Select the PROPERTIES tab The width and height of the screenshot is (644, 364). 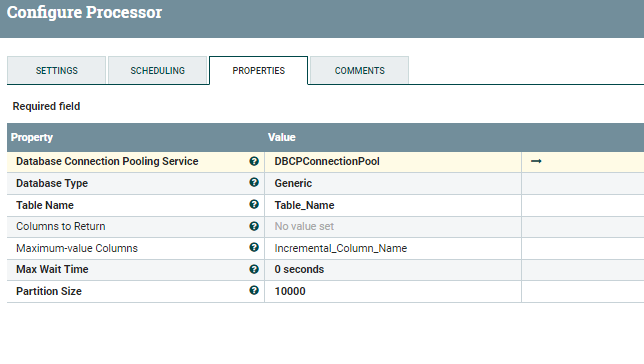(258, 70)
